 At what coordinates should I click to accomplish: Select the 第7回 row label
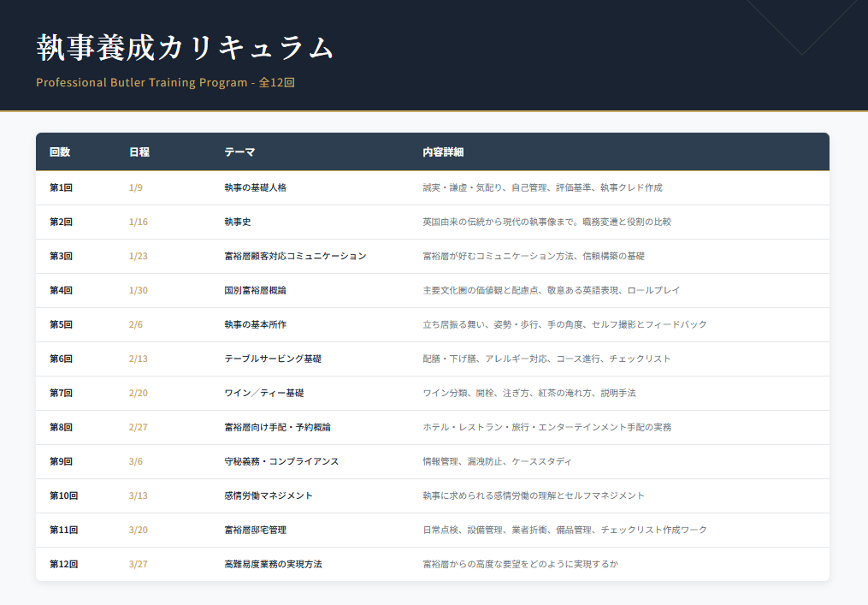[61, 394]
